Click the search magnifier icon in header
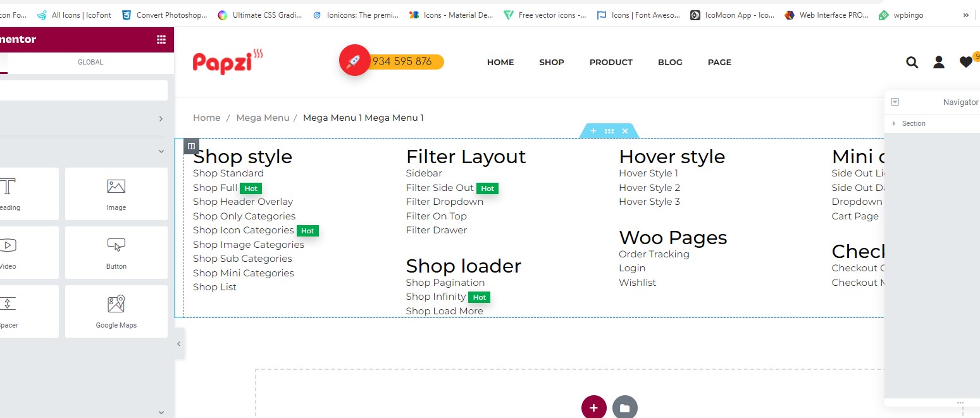This screenshot has height=418, width=980. click(912, 62)
